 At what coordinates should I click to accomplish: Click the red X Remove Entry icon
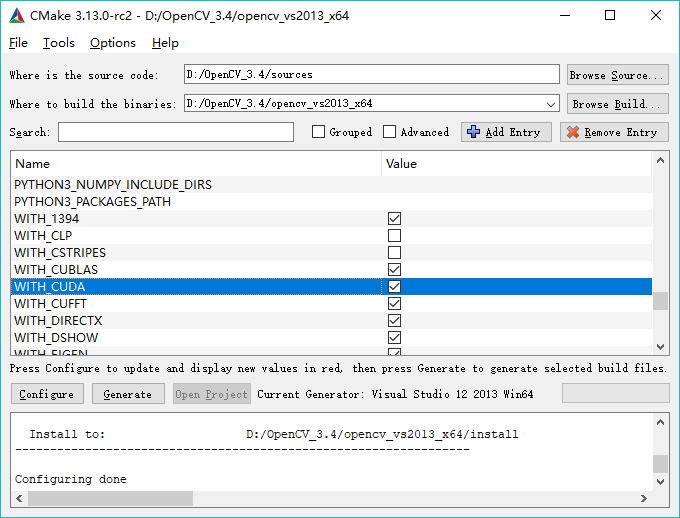[x=573, y=132]
